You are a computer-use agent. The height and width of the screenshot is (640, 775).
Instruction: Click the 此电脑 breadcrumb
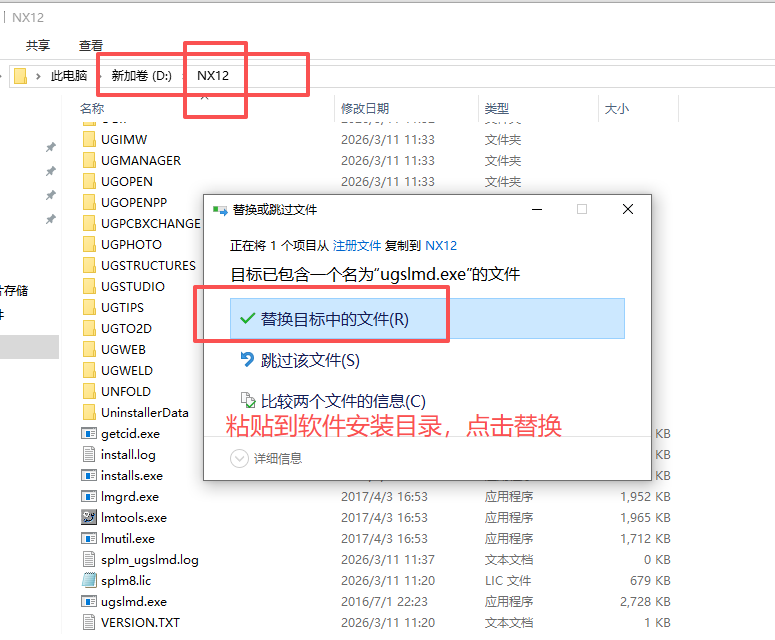tap(69, 76)
